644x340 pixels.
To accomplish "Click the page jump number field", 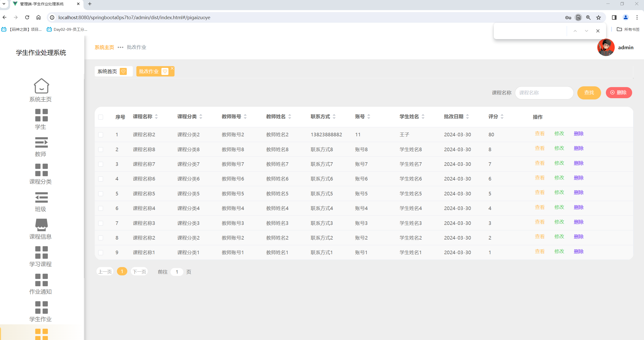I will [177, 272].
